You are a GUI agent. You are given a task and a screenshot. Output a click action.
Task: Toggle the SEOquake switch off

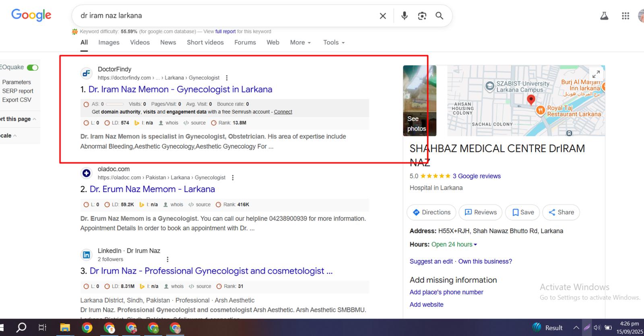point(33,68)
